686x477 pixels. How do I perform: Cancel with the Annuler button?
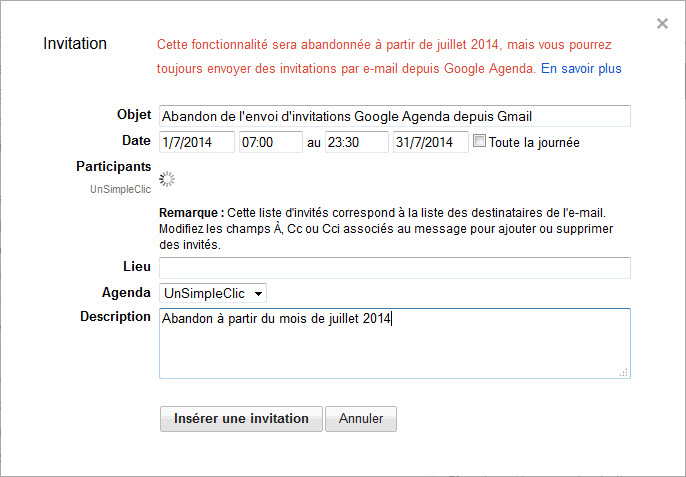pyautogui.click(x=361, y=419)
